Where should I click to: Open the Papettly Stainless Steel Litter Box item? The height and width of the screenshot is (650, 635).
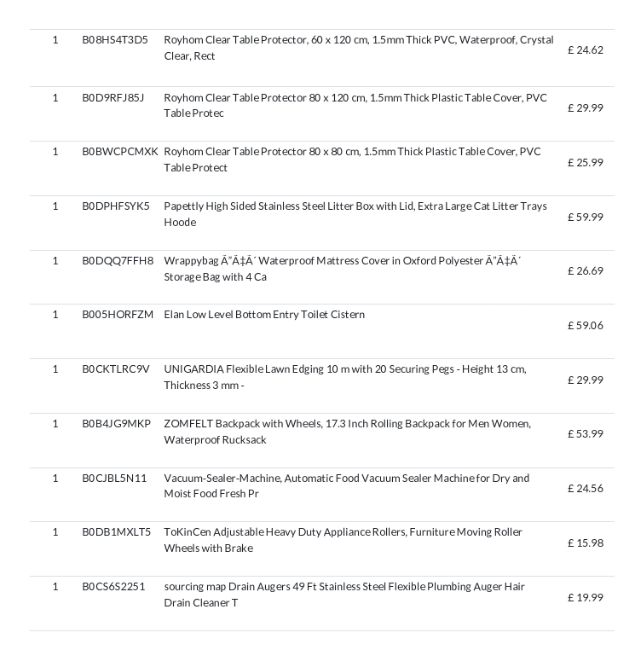[355, 214]
